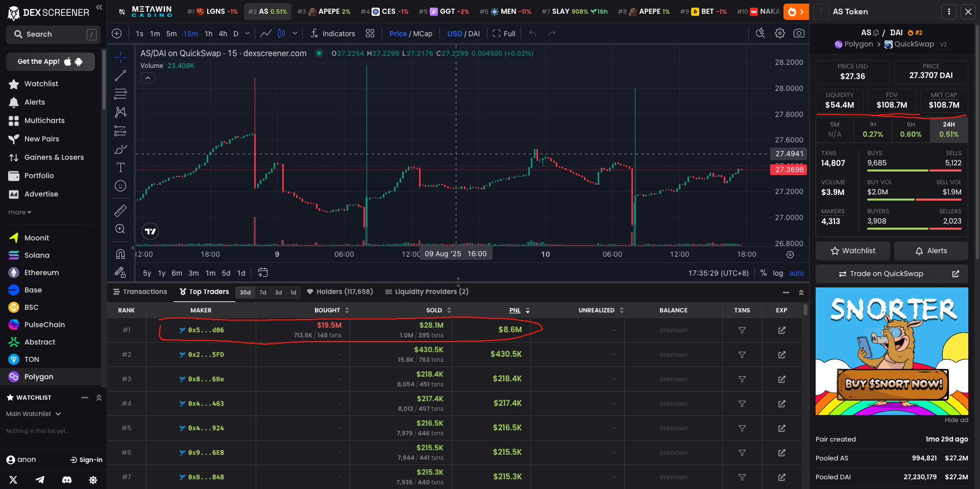Toggle log scale on chart
The height and width of the screenshot is (489, 980).
777,273
